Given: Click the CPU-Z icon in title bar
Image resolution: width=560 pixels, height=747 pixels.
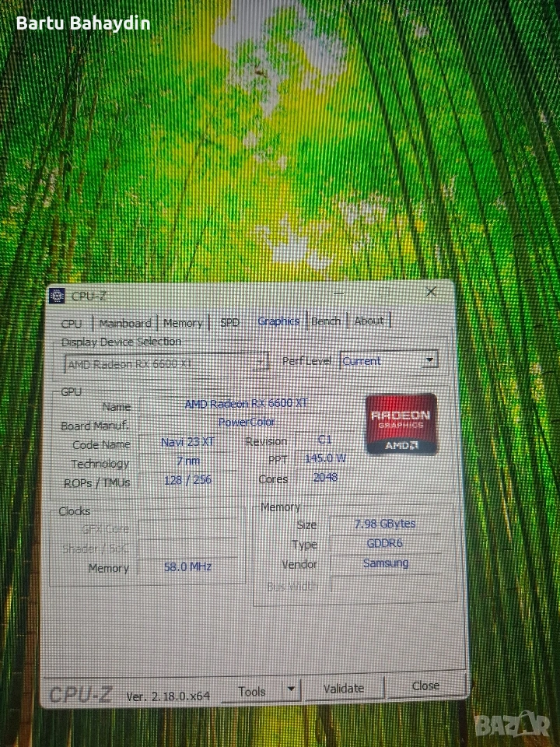Looking at the screenshot, I should click(x=58, y=295).
